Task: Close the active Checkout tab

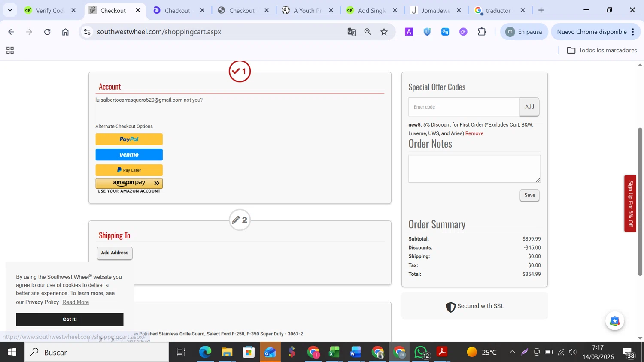Action: click(x=138, y=10)
